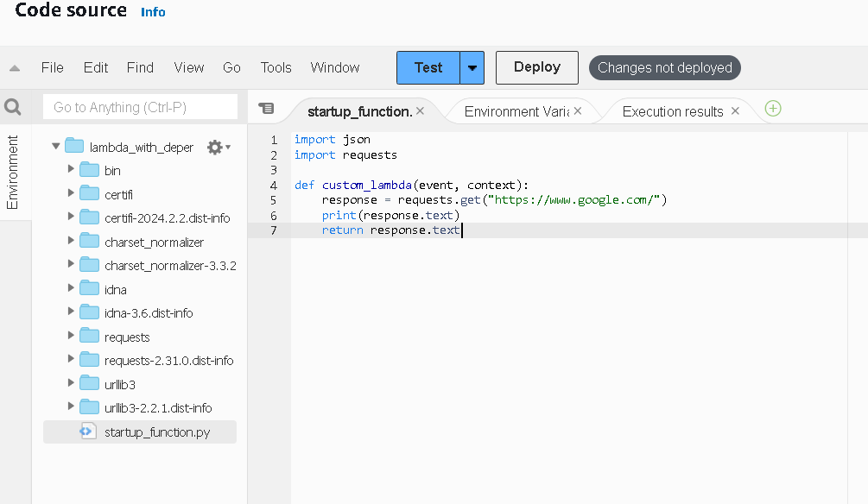Click the Deploy button

pos(537,67)
